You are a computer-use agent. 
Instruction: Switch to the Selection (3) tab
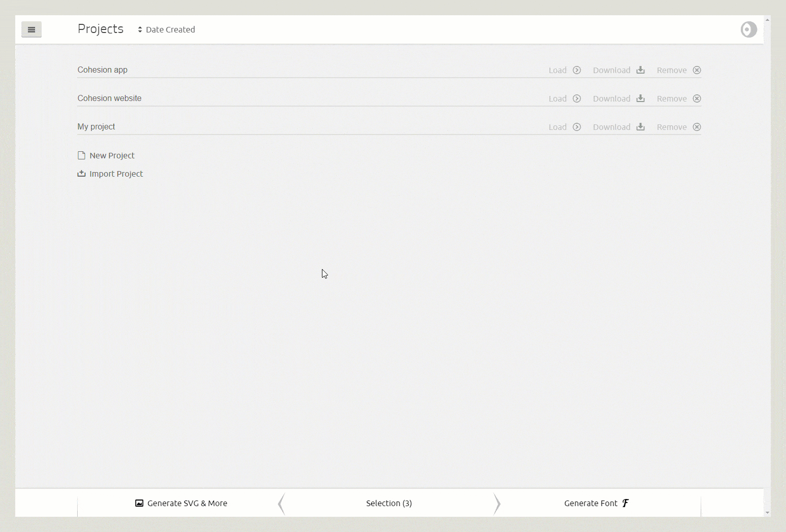pos(389,503)
